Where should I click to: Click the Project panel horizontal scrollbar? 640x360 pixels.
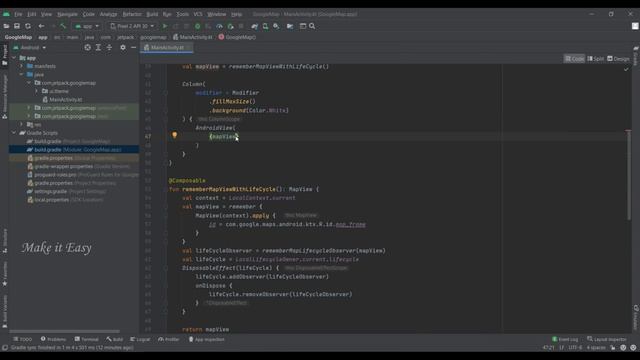point(64,331)
